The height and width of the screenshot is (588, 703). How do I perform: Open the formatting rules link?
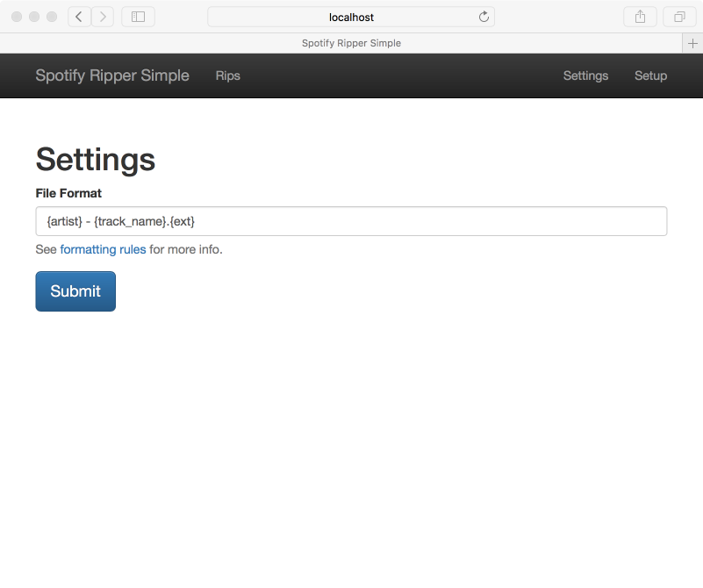point(103,249)
